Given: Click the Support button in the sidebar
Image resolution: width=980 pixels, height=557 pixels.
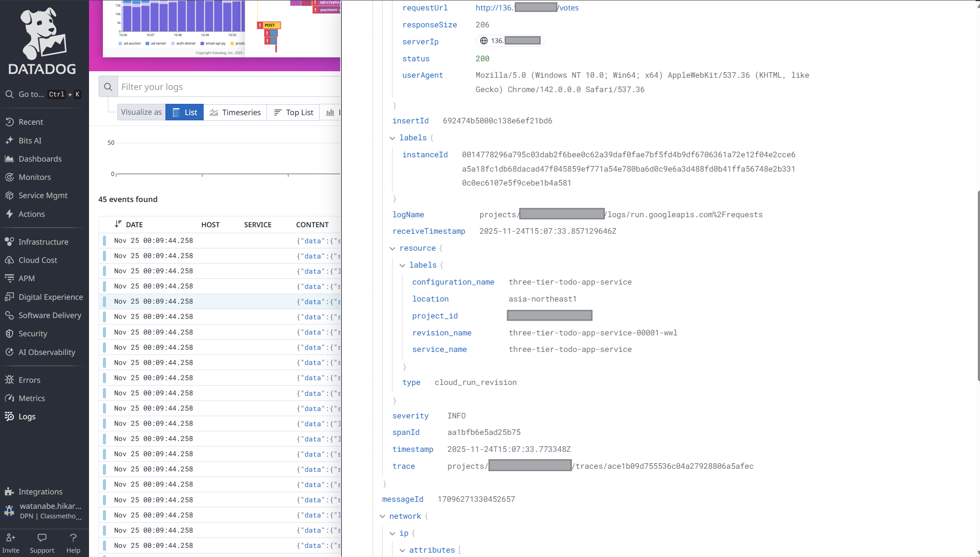Looking at the screenshot, I should (42, 543).
